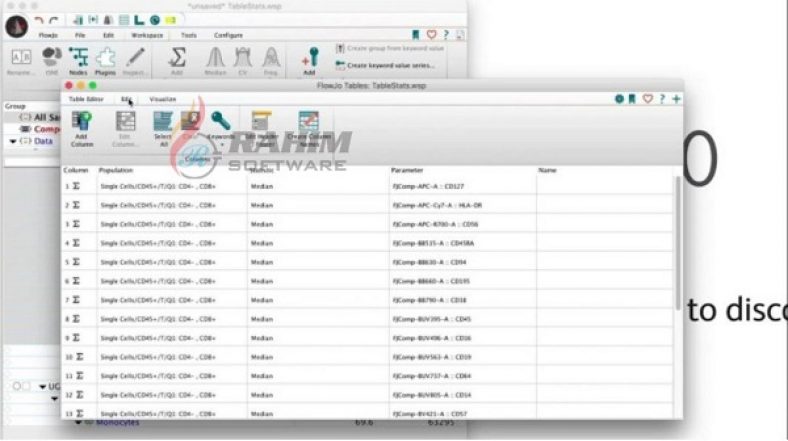
Task: Open help question mark in Tables window
Action: [662, 99]
